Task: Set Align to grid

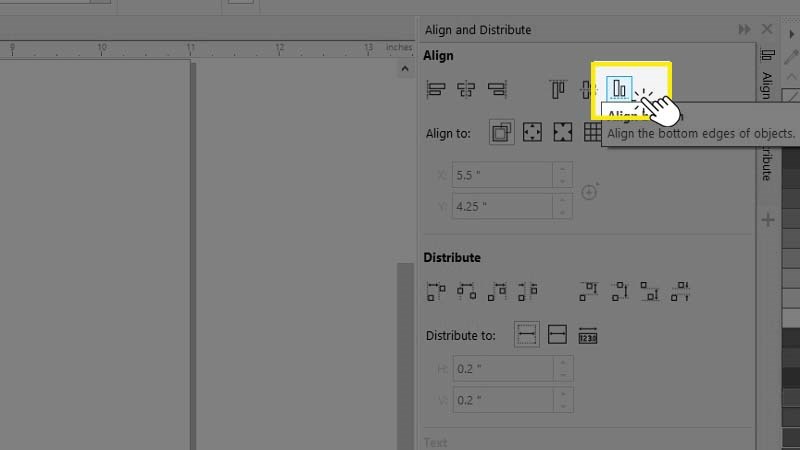Action: pos(592,132)
